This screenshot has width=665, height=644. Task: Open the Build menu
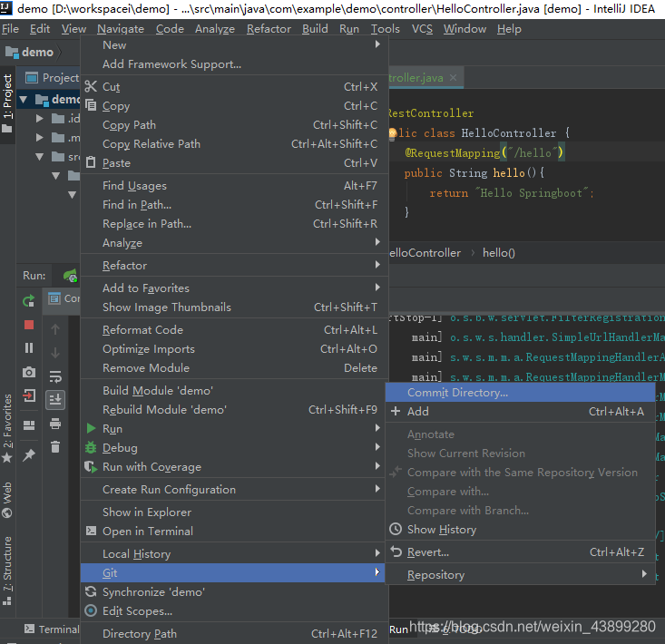point(315,29)
